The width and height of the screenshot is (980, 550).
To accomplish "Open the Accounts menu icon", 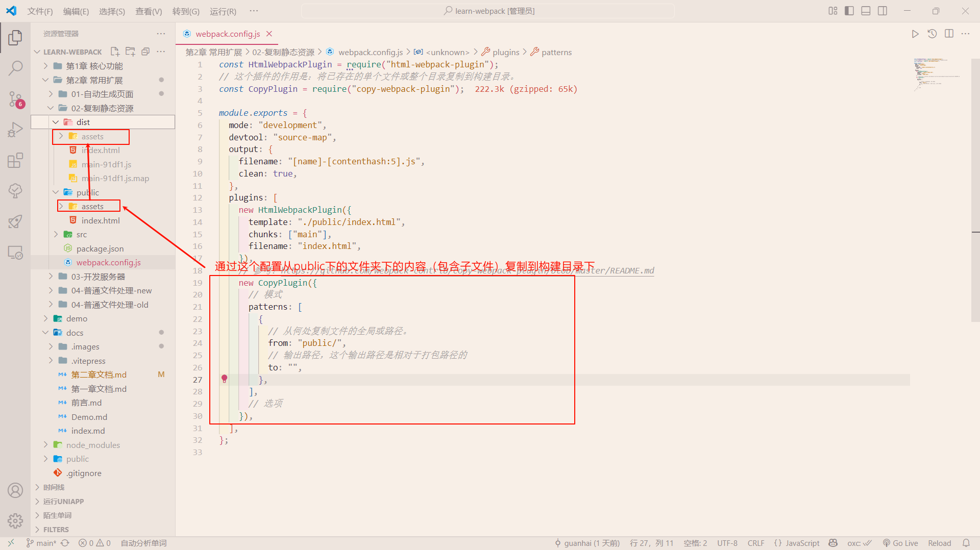I will [x=15, y=490].
